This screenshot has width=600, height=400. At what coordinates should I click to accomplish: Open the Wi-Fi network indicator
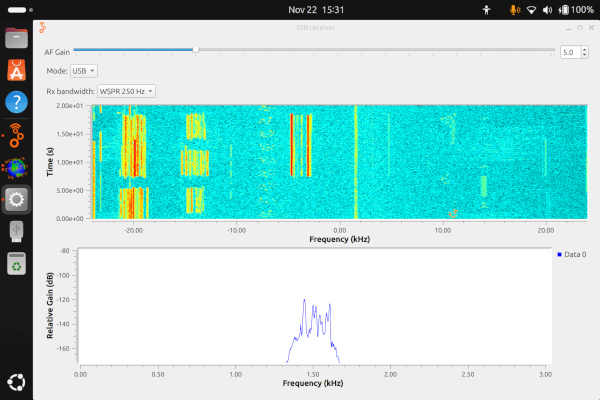(531, 10)
